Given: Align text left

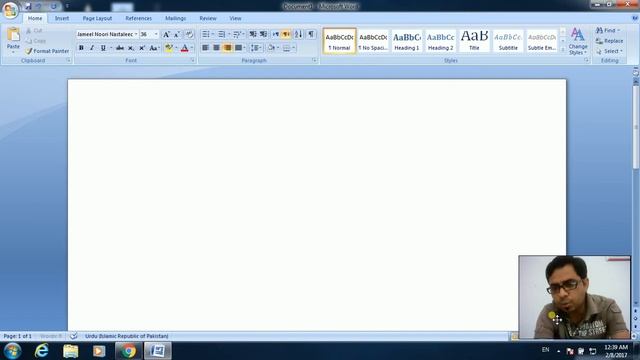Looking at the screenshot, I should [x=205, y=48].
